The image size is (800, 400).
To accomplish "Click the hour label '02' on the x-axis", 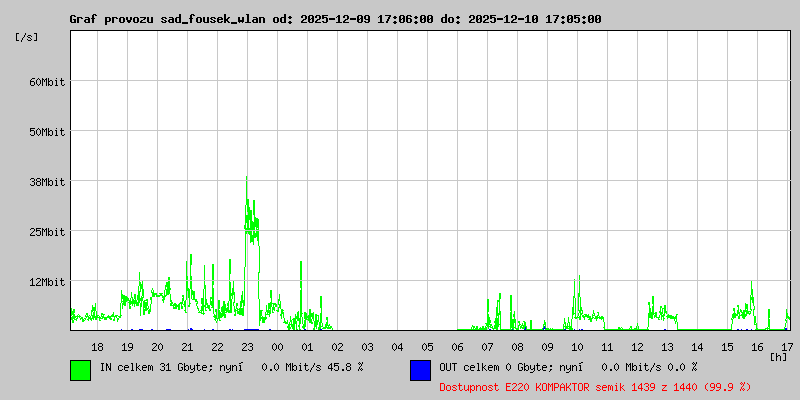I will 337,347.
